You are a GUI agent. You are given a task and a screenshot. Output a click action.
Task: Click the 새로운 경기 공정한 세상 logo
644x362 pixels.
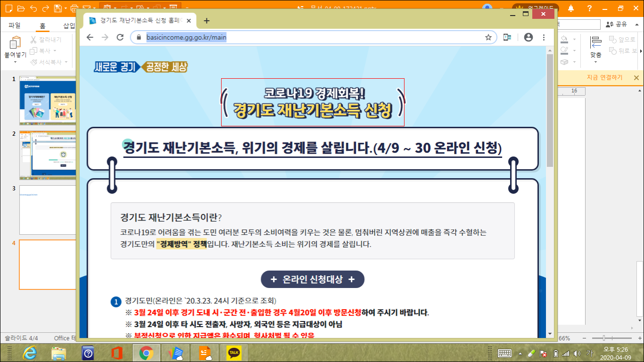tap(140, 66)
